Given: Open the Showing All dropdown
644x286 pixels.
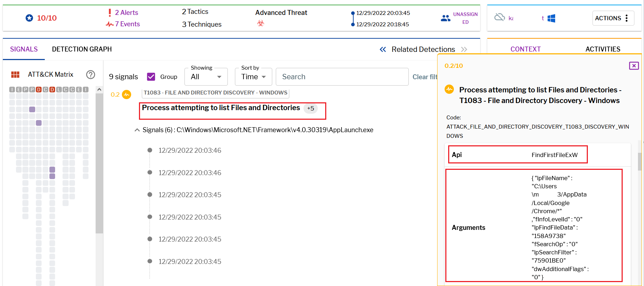Looking at the screenshot, I should click(x=206, y=77).
